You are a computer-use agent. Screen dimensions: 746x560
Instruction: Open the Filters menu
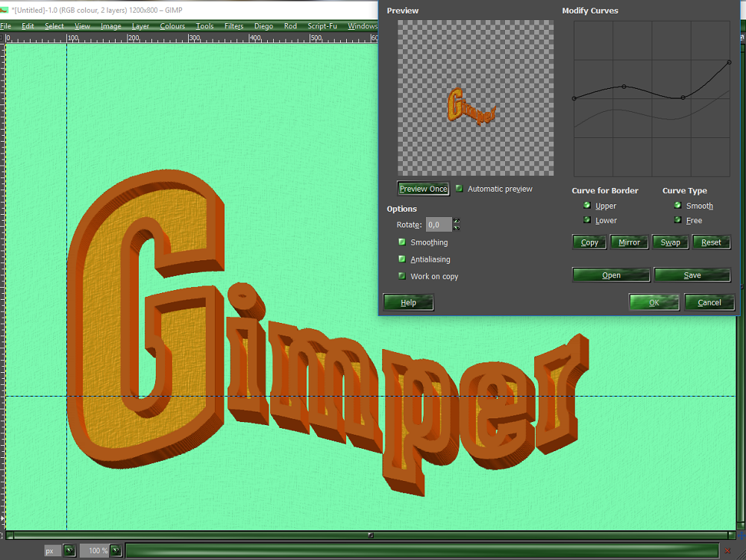[233, 26]
